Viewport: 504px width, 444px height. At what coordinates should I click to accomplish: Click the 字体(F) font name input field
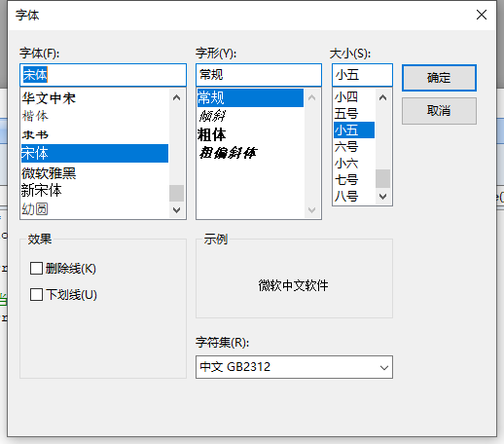(x=103, y=75)
